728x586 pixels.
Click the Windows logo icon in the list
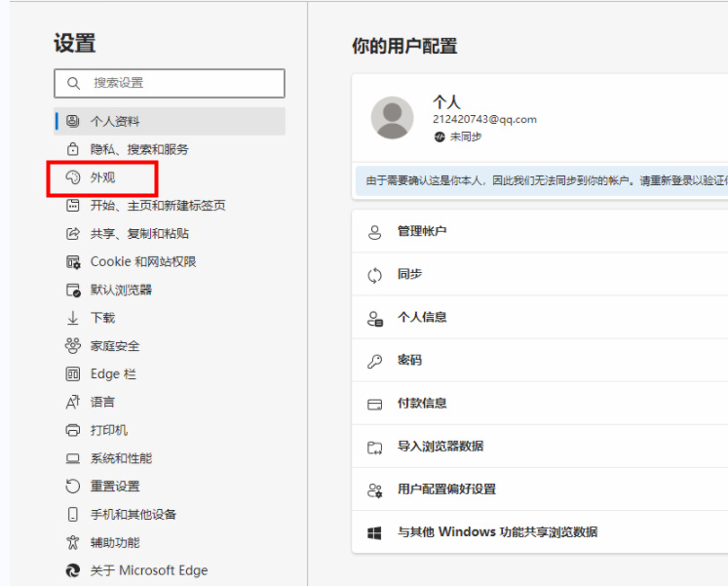(374, 533)
